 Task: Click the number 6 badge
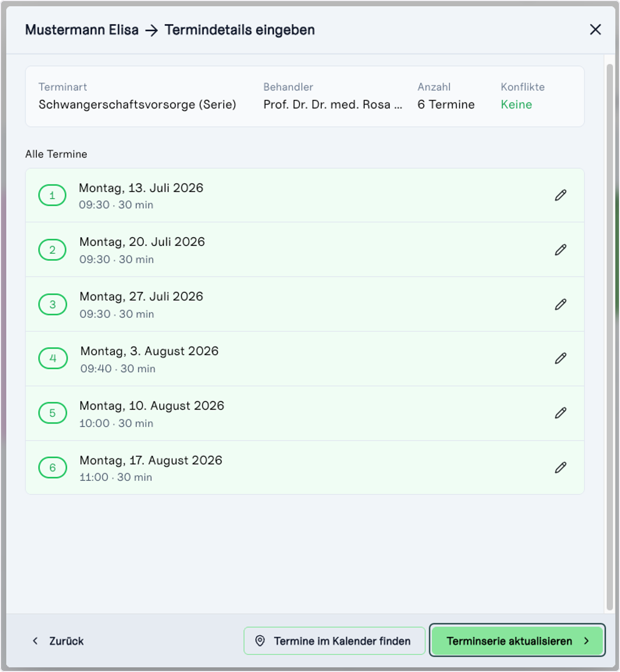pyautogui.click(x=52, y=467)
